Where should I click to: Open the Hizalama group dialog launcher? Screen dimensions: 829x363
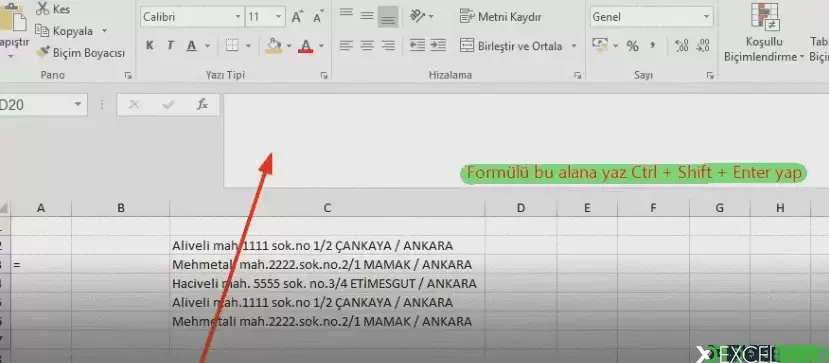[578, 76]
